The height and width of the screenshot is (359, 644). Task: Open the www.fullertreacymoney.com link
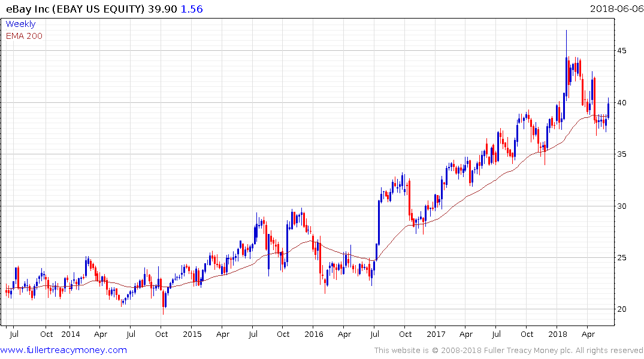(x=64, y=350)
